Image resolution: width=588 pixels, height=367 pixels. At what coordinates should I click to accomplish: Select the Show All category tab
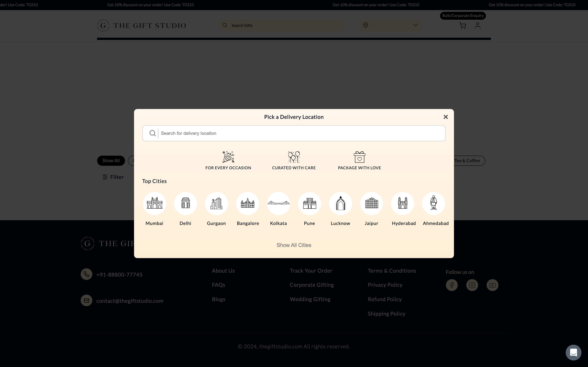(111, 161)
